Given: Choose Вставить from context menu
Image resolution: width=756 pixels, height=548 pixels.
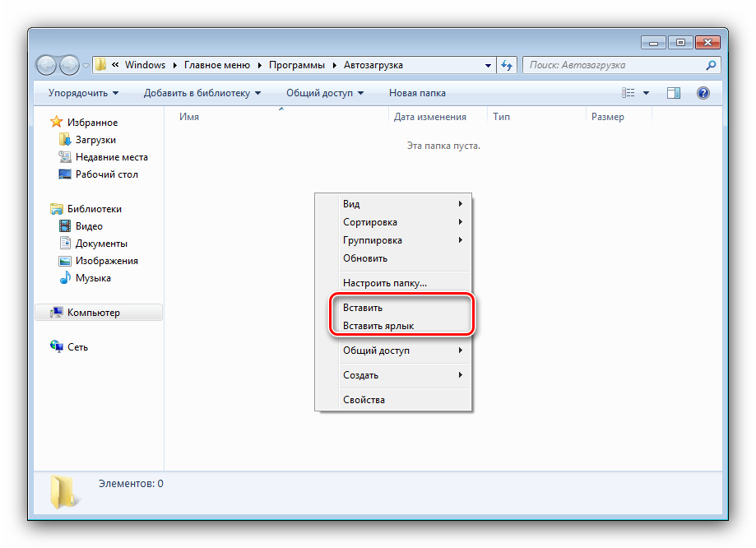Looking at the screenshot, I should pyautogui.click(x=363, y=308).
